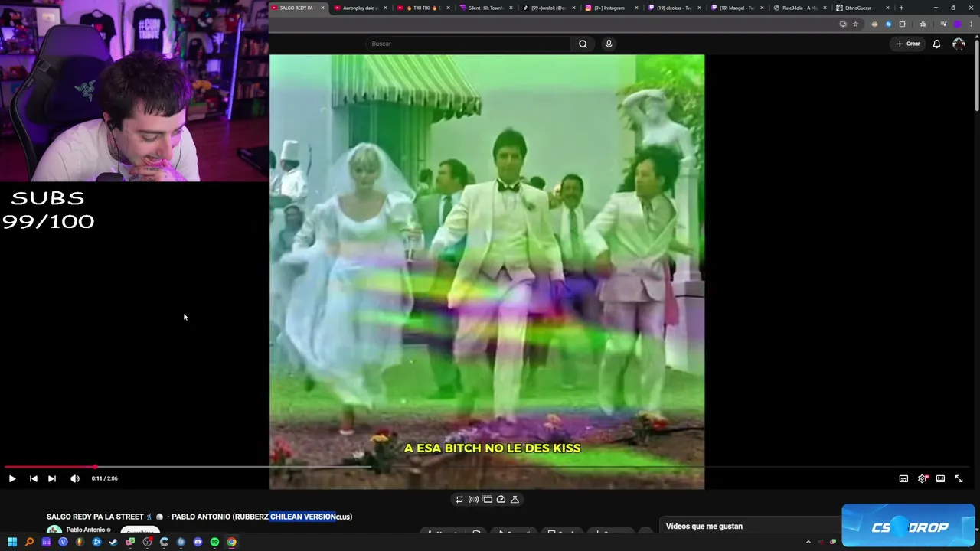The image size is (980, 551).
Task: Switch to the Instagram tab
Action: click(610, 8)
